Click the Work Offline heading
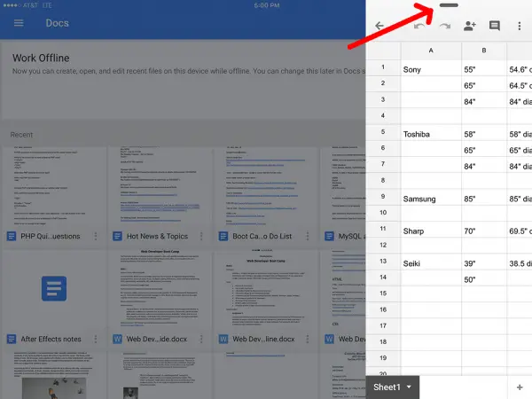Viewport: 532px width, 399px height. [x=41, y=58]
